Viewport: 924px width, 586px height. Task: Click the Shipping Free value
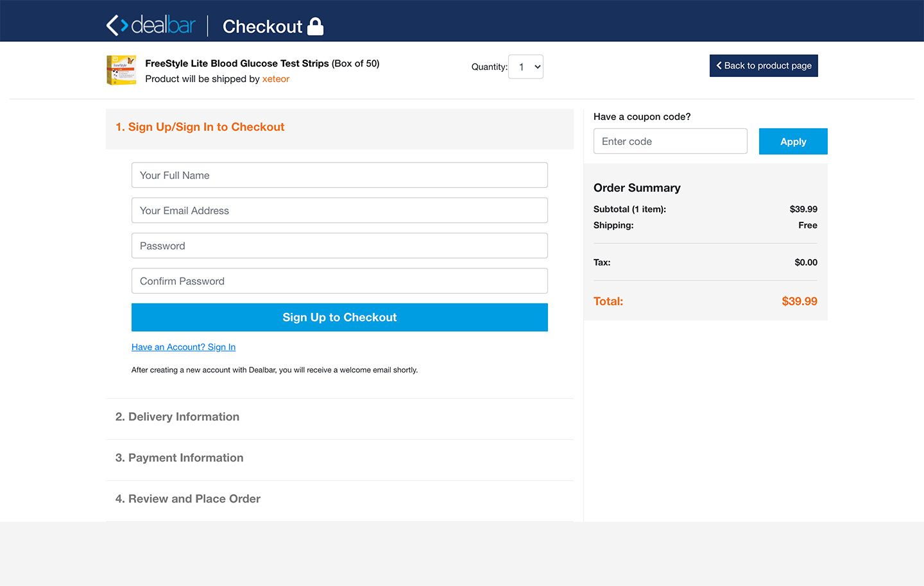[x=808, y=225]
